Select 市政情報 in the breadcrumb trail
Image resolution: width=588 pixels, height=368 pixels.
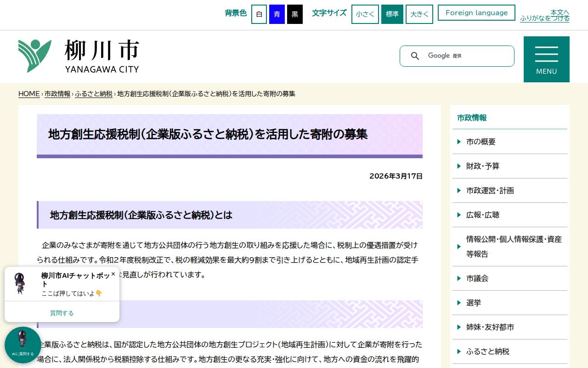[57, 93]
